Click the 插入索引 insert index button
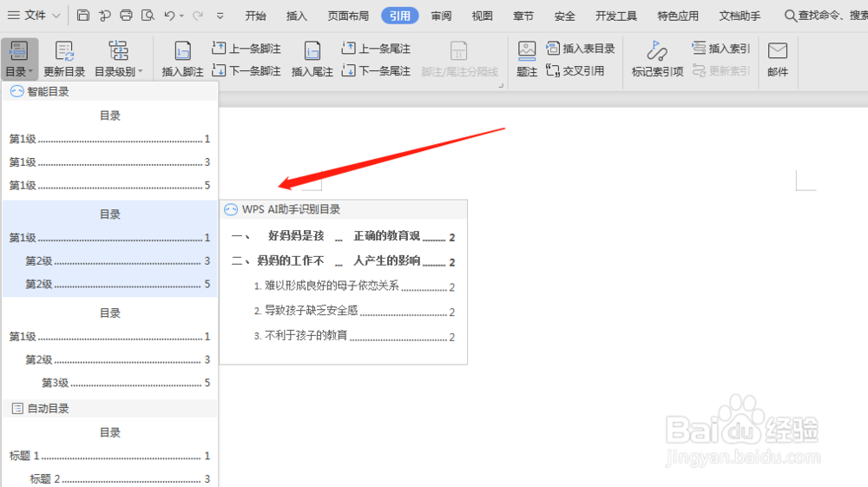This screenshot has height=487, width=868. tap(720, 49)
